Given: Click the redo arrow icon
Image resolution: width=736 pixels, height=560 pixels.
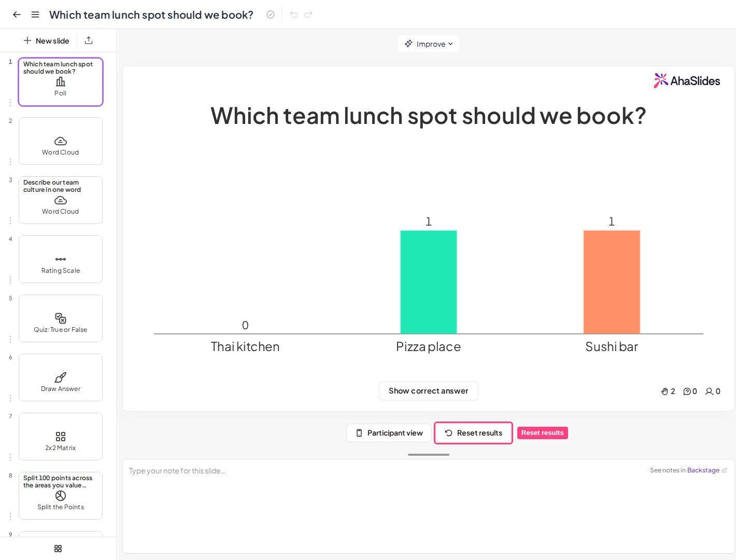Looking at the screenshot, I should (x=308, y=15).
